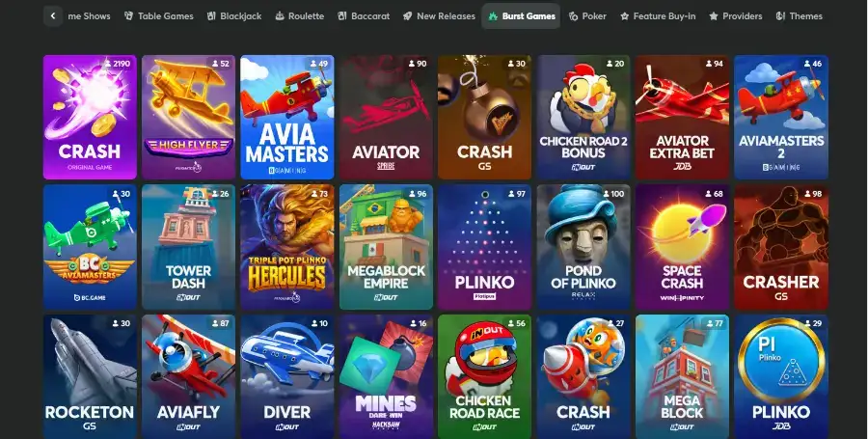Open the Aviamasters 2 game card
This screenshot has width=868, height=439.
coord(781,117)
